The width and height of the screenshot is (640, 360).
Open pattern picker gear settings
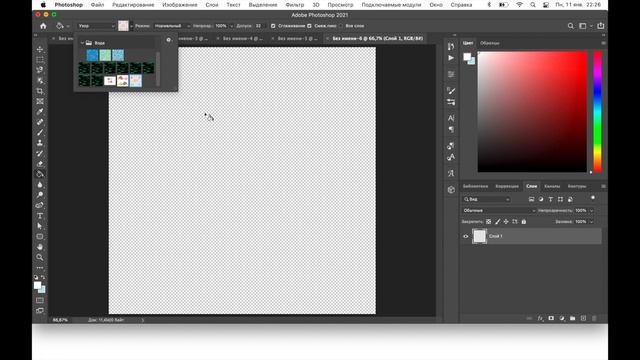tap(169, 40)
